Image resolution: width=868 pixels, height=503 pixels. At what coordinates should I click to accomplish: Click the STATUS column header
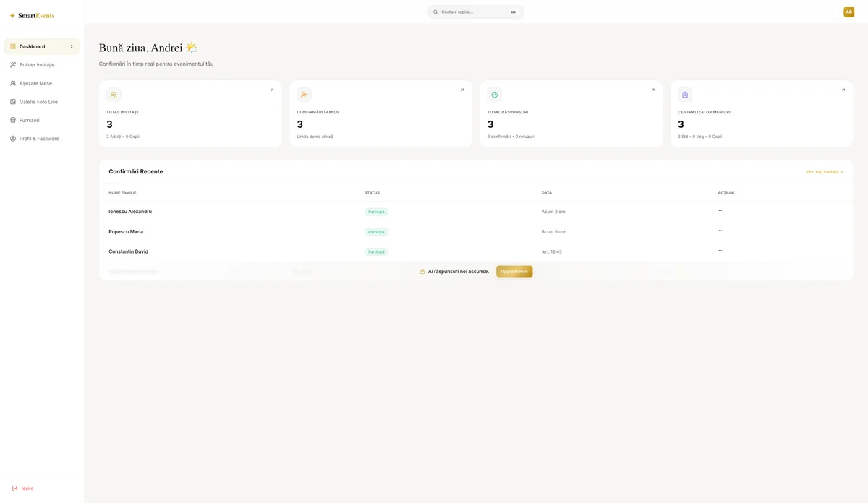[x=372, y=193]
